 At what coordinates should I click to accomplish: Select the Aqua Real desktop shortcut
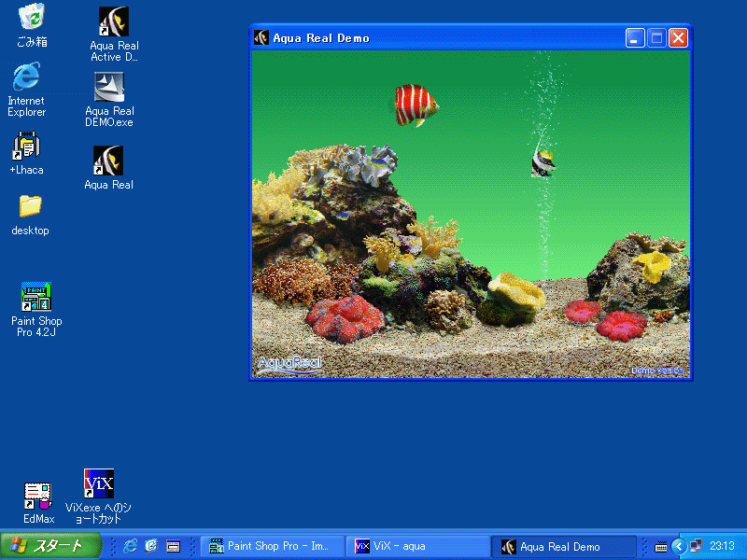click(x=108, y=168)
